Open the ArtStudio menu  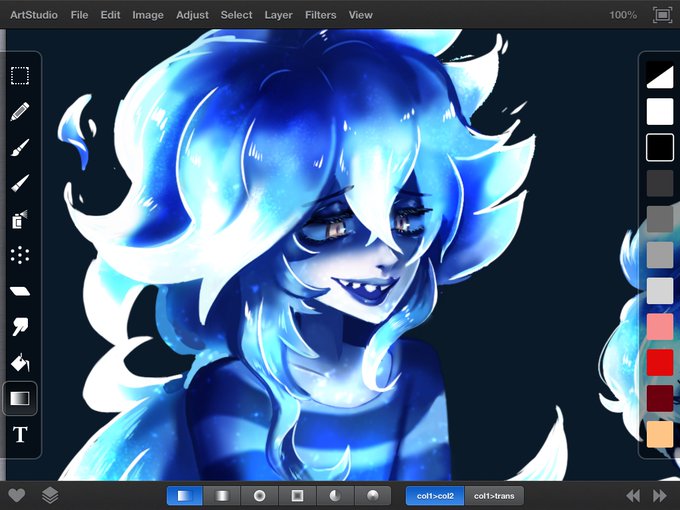[x=34, y=15]
